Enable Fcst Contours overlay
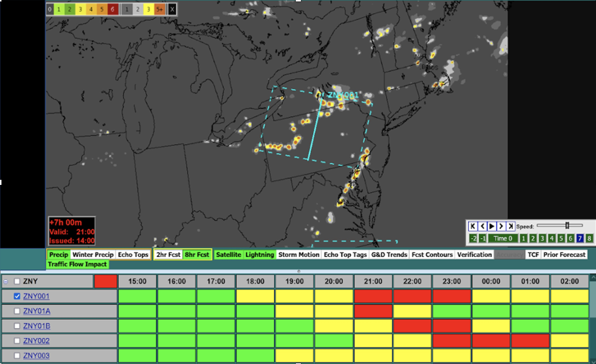 tap(432, 255)
